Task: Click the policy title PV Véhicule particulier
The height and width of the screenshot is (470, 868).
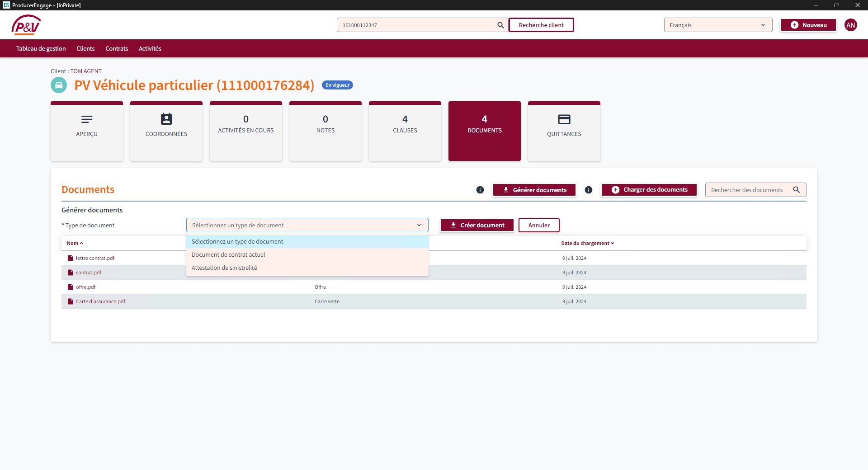Action: click(x=194, y=85)
